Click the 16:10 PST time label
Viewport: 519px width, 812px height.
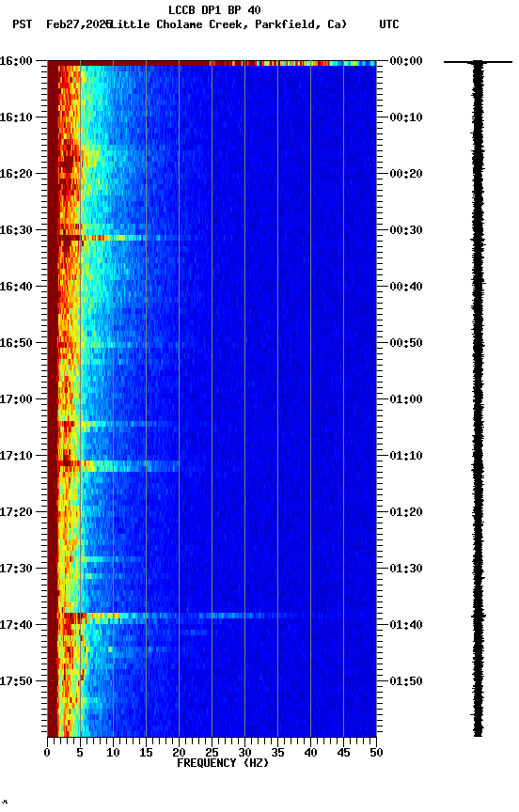click(x=16, y=117)
